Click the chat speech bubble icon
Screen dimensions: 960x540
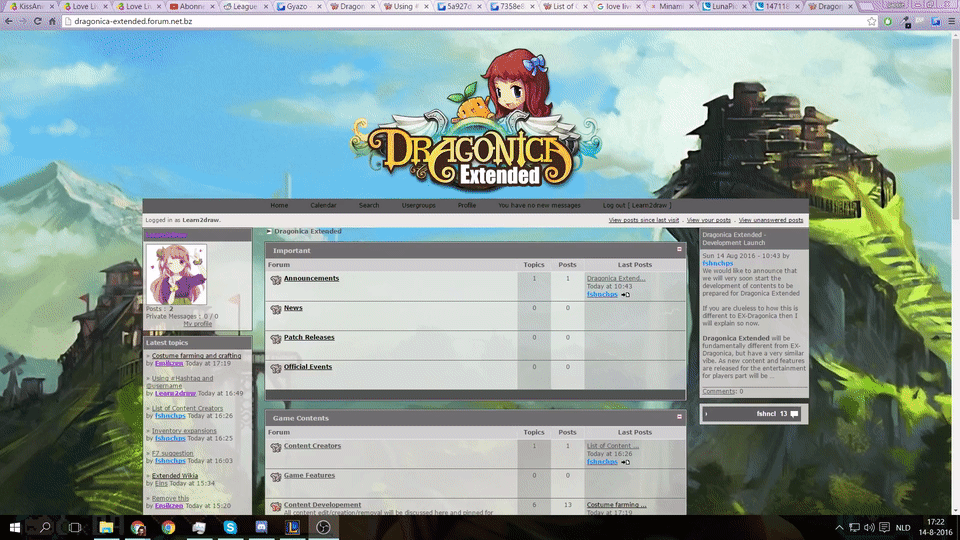point(795,414)
